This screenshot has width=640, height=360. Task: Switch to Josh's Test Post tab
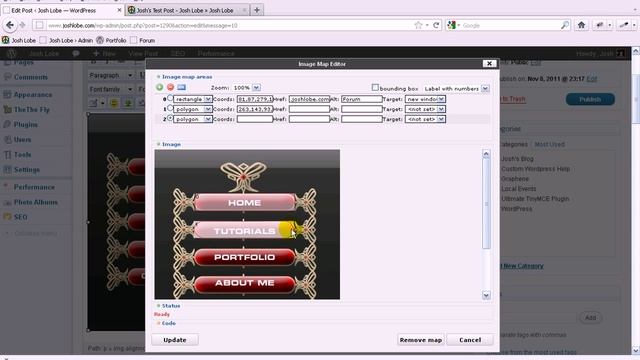point(187,10)
